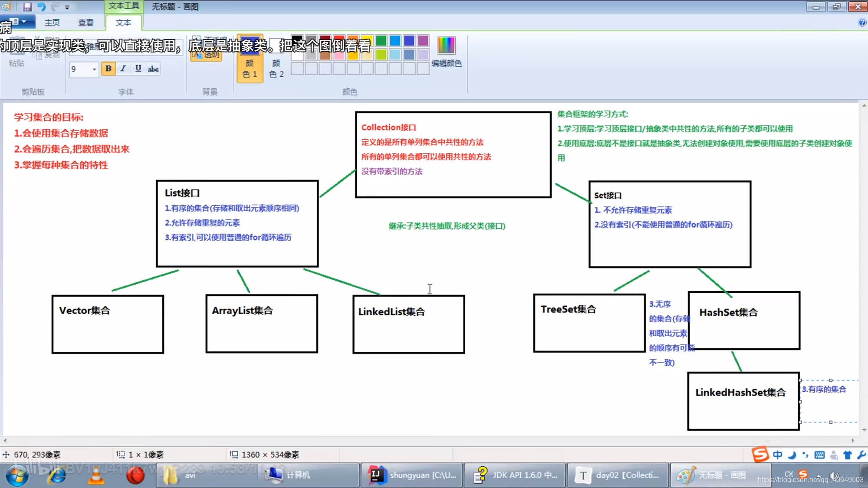Click horizontal scrollbar right arrow
The image size is (868, 488).
(853, 440)
